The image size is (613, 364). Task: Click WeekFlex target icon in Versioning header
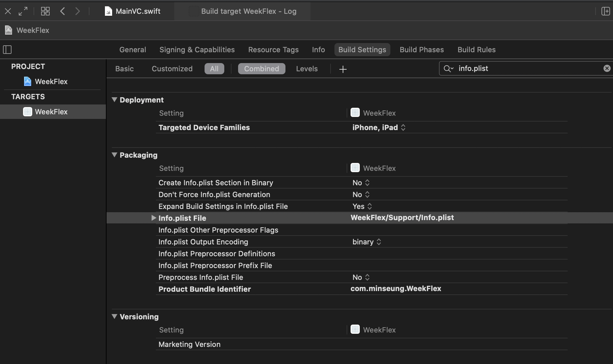click(x=355, y=330)
